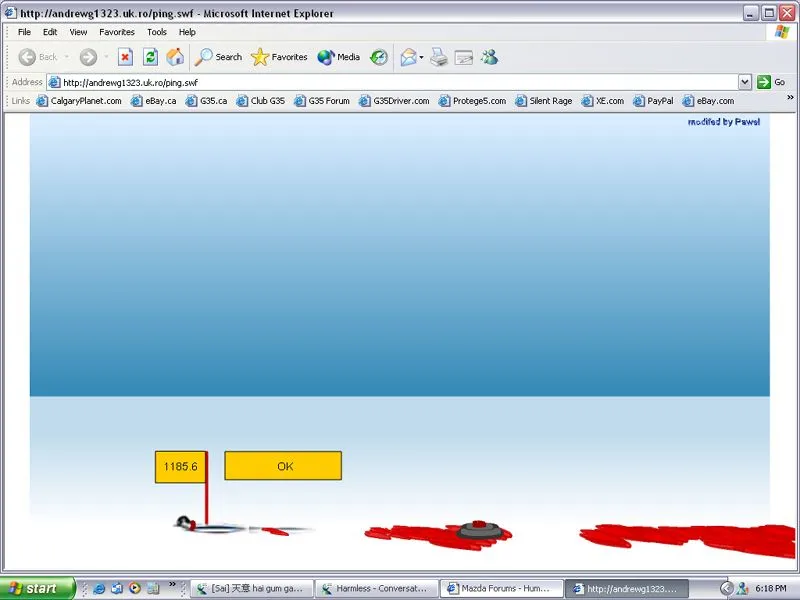Open the Mail toolbar icon

tap(408, 57)
